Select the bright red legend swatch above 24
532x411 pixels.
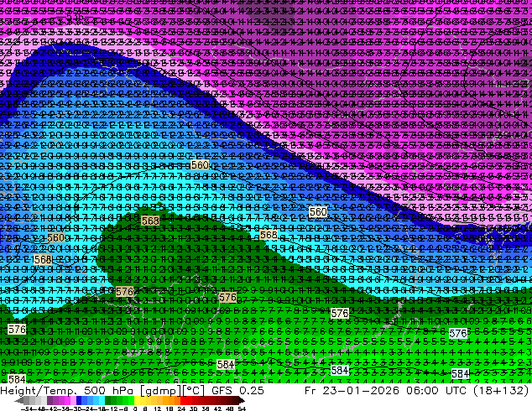tap(183, 401)
